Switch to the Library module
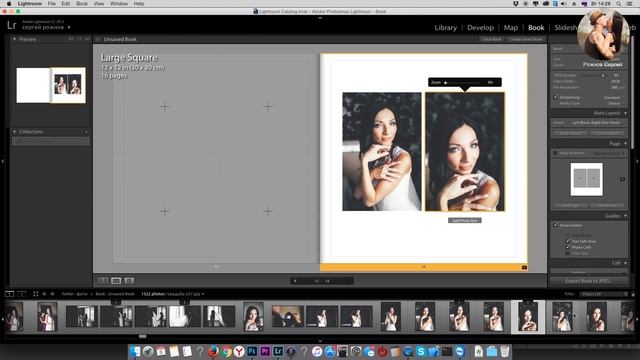This screenshot has width=640, height=360. pos(445,28)
